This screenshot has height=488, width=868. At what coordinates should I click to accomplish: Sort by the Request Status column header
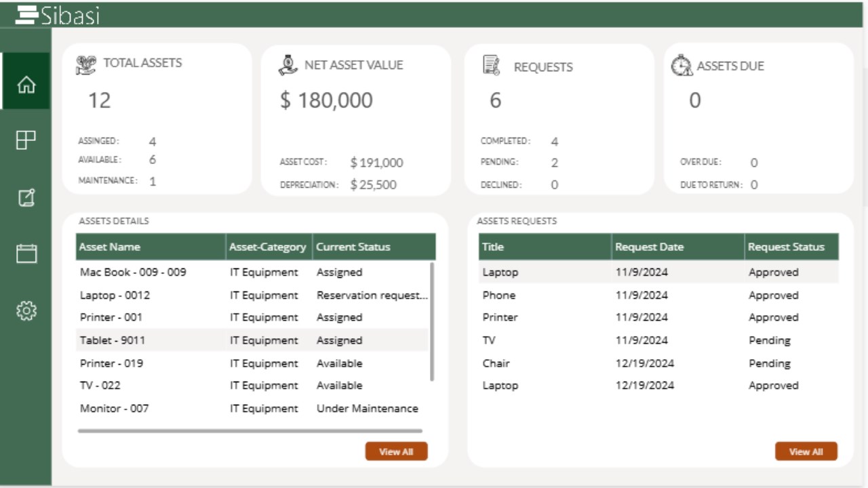pos(791,247)
